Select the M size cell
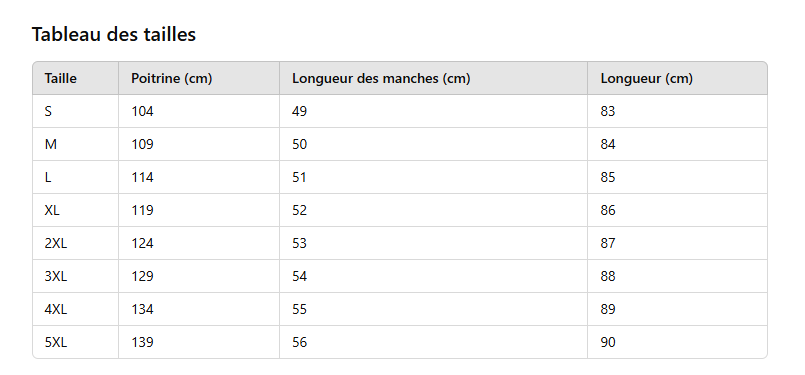 [75, 144]
